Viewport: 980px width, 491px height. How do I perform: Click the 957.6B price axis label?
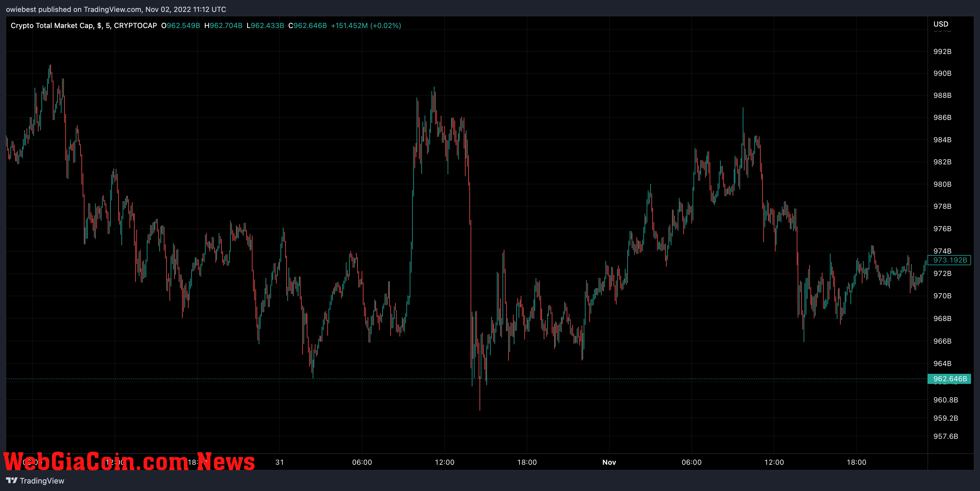tap(945, 436)
